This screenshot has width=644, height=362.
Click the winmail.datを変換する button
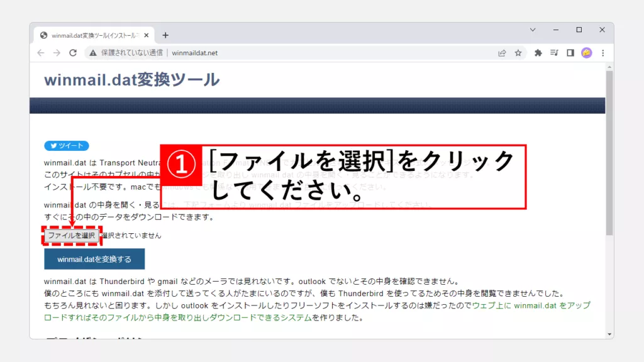pos(94,259)
